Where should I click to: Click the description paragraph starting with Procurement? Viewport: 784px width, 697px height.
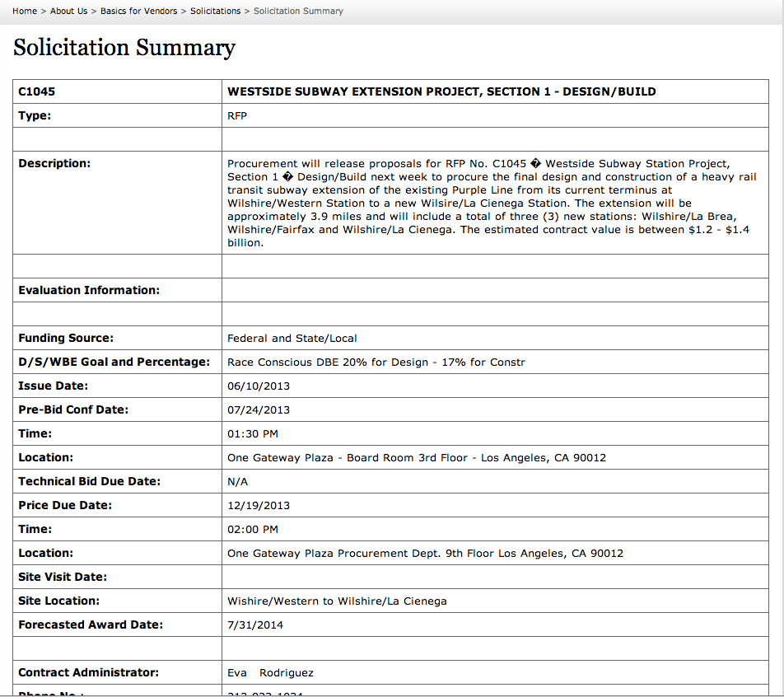492,203
